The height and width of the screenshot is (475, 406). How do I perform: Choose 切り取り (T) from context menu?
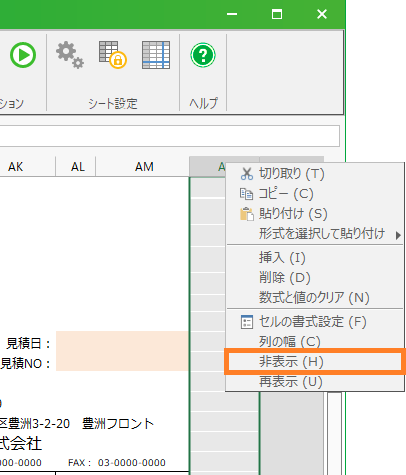(315, 174)
